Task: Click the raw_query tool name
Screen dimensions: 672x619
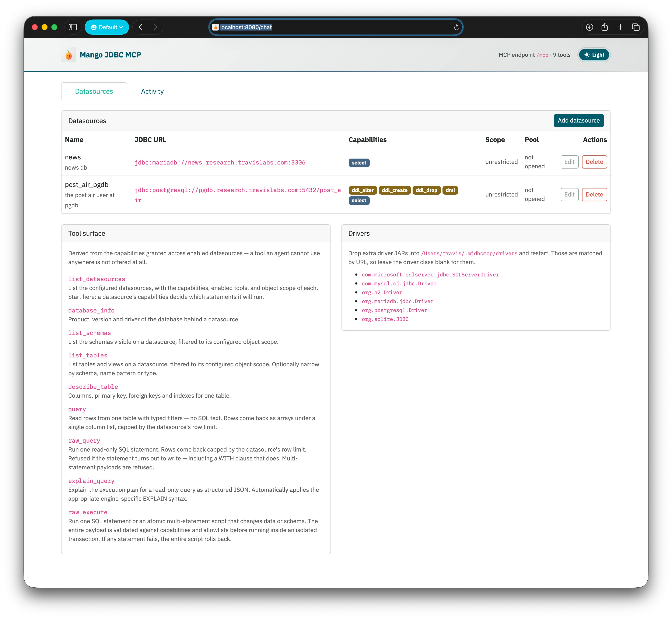Action: (84, 441)
